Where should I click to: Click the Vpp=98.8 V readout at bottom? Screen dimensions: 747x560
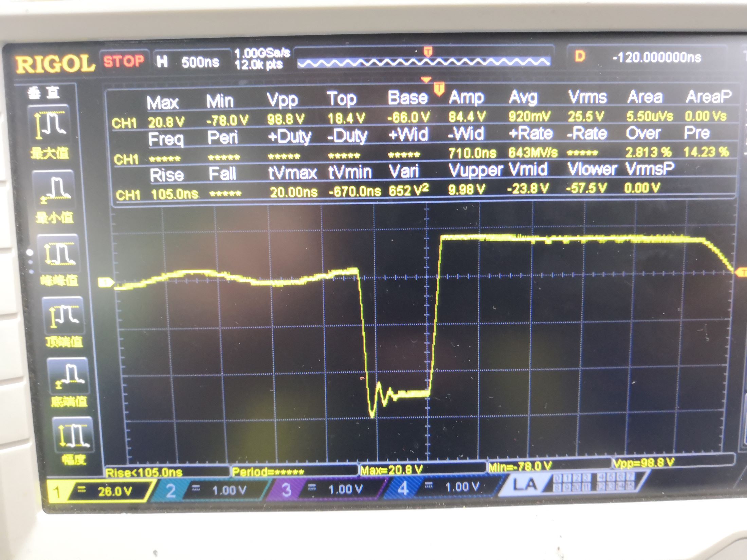click(x=643, y=463)
